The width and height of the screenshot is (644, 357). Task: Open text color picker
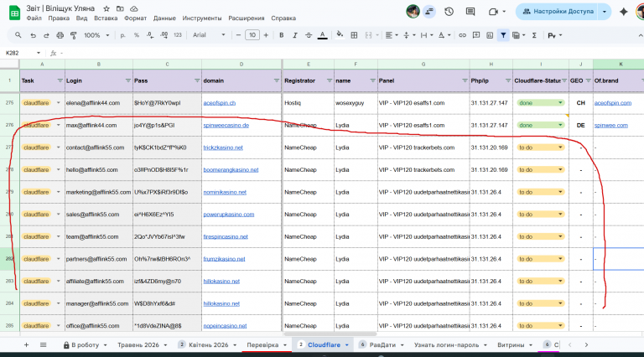click(322, 35)
